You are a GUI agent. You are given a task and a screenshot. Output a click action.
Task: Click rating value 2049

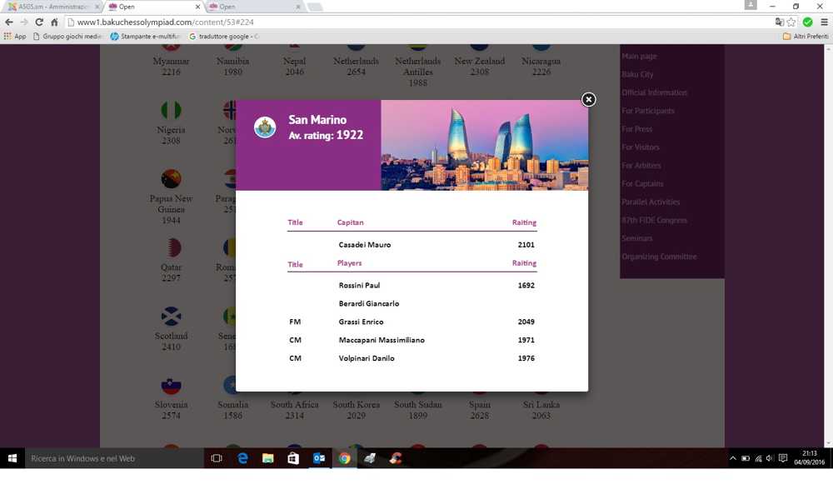coord(526,322)
